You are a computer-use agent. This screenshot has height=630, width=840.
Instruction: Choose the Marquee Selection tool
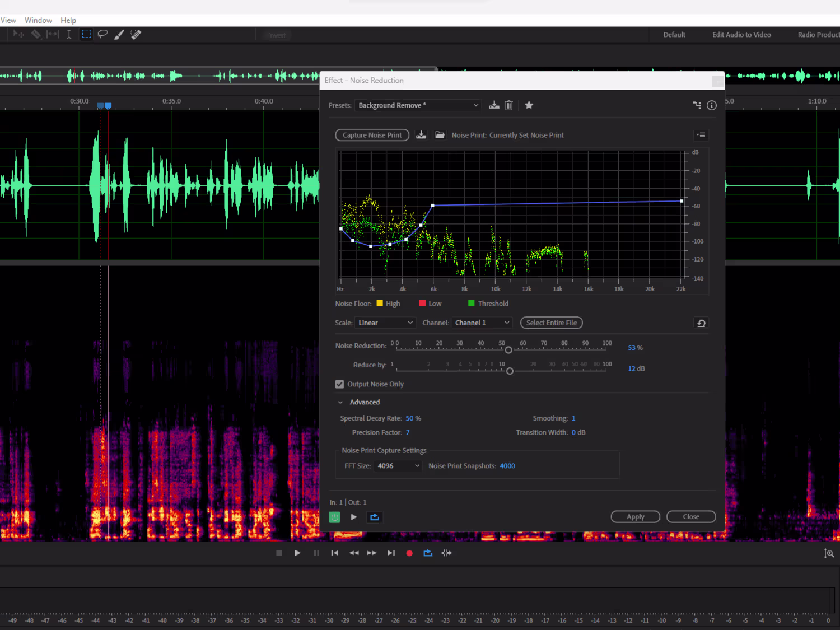coord(86,34)
